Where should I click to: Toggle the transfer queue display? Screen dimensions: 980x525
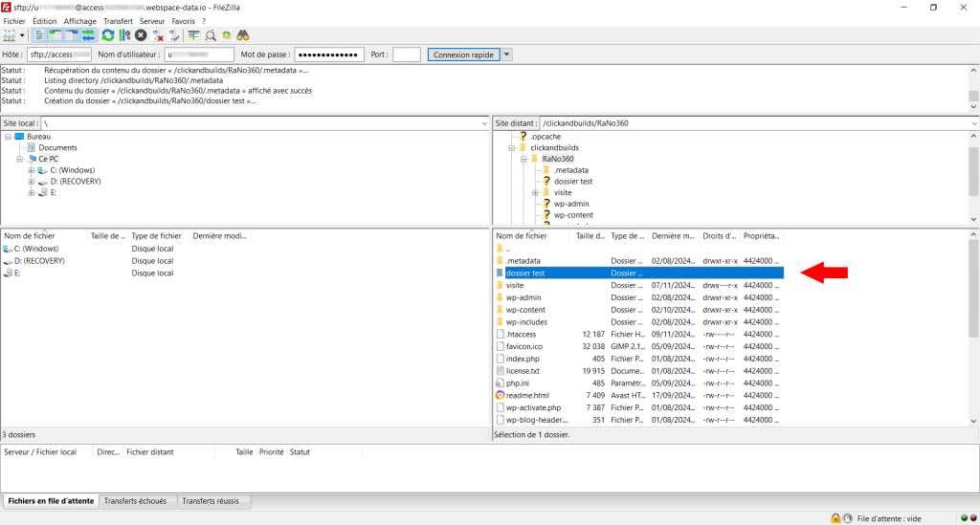[x=89, y=35]
